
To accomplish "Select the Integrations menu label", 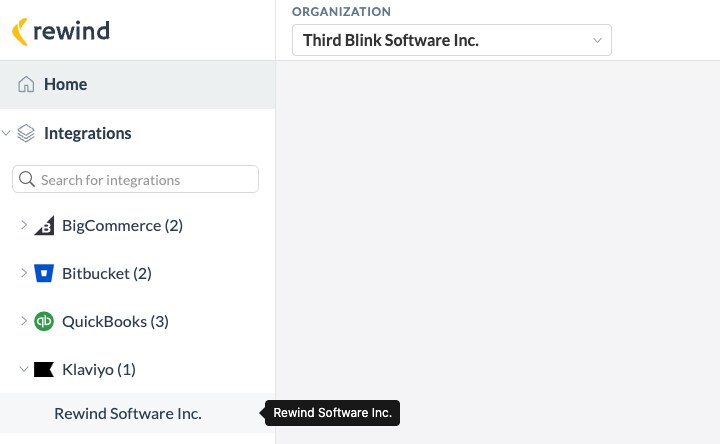I will [88, 134].
